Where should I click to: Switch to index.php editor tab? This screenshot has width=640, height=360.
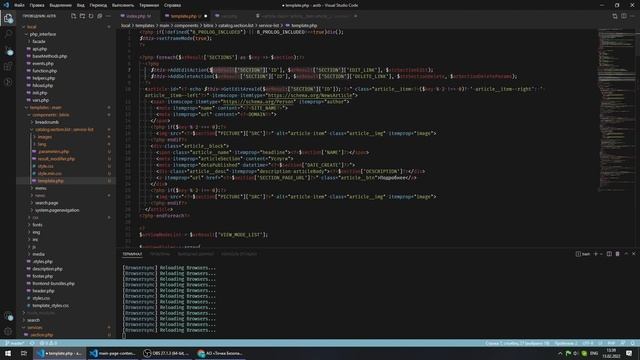pos(138,16)
